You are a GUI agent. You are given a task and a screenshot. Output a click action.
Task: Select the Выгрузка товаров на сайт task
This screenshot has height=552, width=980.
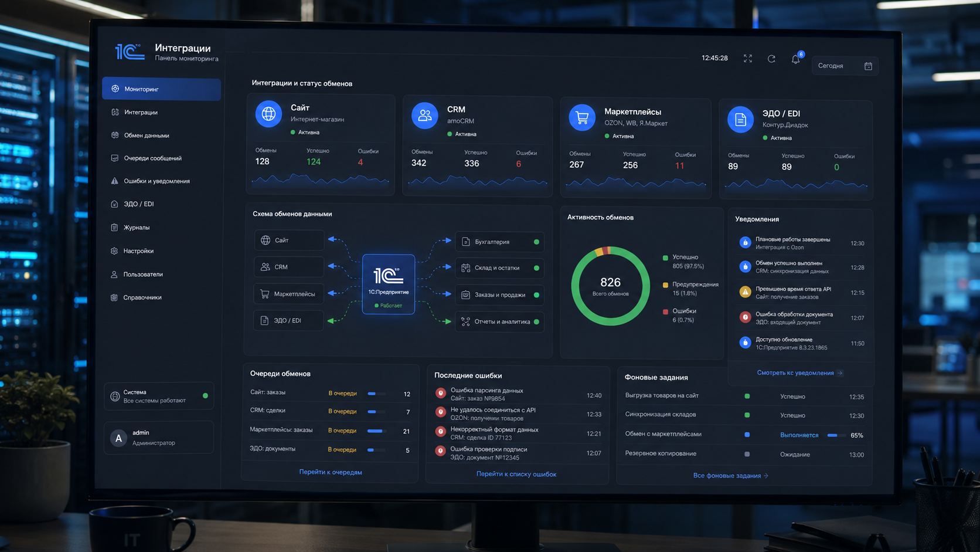(744, 396)
